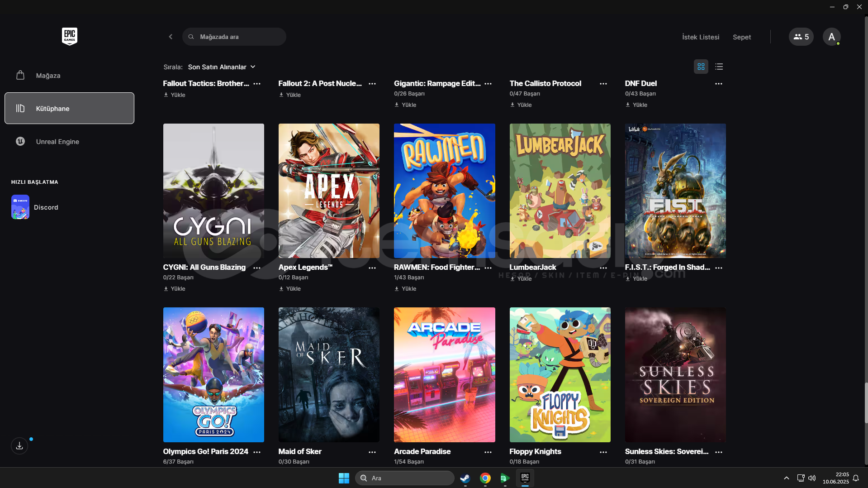Open the Unreal Engine section
The width and height of the screenshot is (868, 488).
[x=69, y=141]
